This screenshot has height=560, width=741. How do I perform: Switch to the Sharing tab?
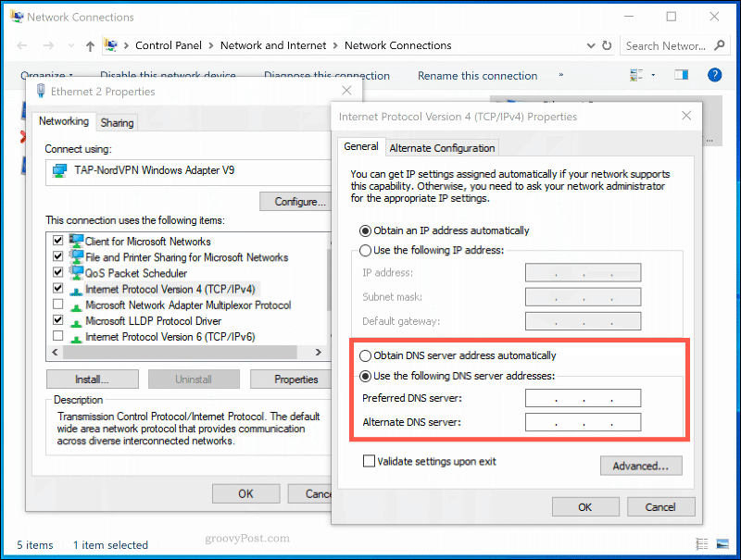pos(117,123)
